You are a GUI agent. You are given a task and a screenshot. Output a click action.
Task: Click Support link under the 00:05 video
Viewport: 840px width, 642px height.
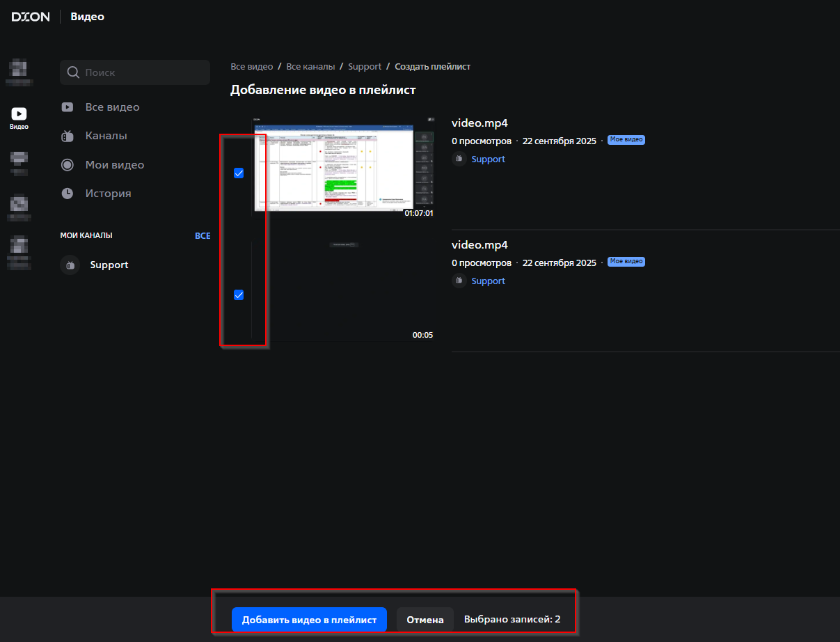[488, 281]
